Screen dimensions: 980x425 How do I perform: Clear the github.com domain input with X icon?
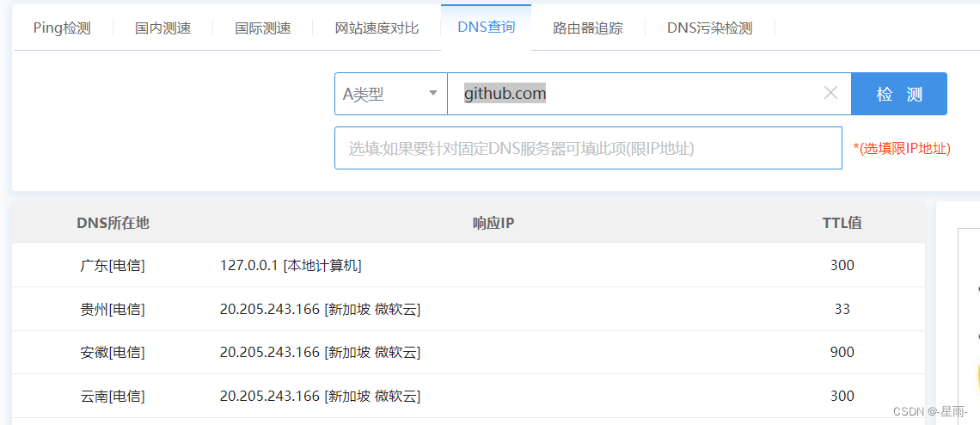(830, 93)
